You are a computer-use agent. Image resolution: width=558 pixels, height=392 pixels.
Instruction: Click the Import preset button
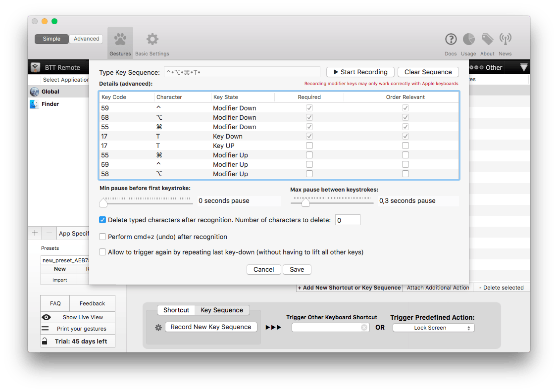click(x=60, y=280)
